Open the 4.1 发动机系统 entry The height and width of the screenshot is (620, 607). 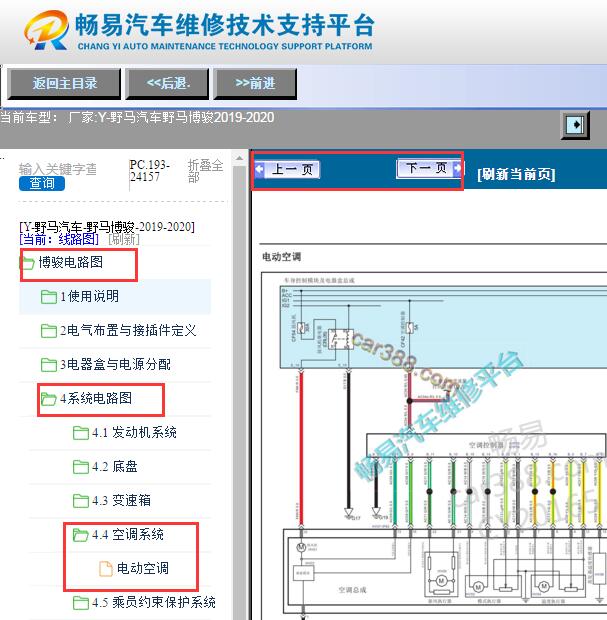click(134, 432)
